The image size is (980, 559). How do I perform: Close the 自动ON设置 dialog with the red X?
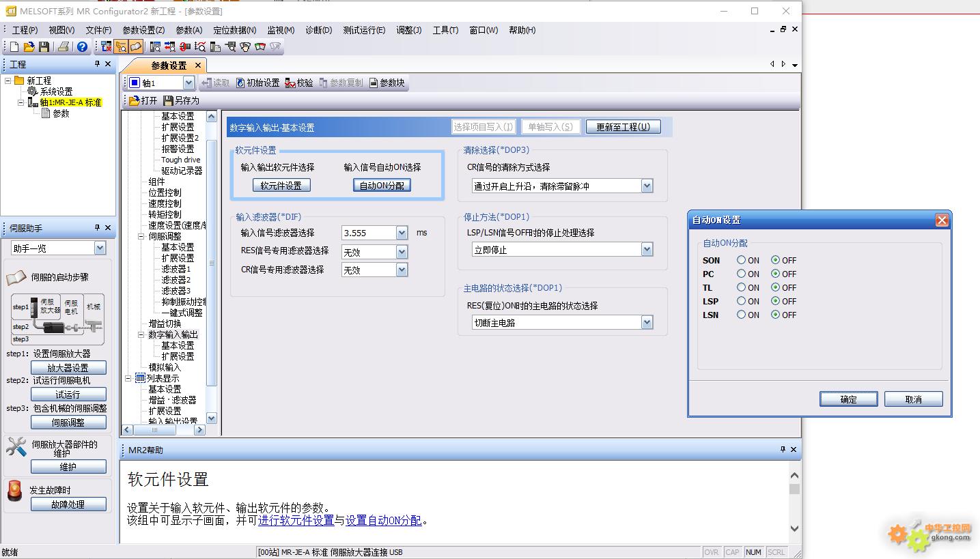(x=942, y=220)
